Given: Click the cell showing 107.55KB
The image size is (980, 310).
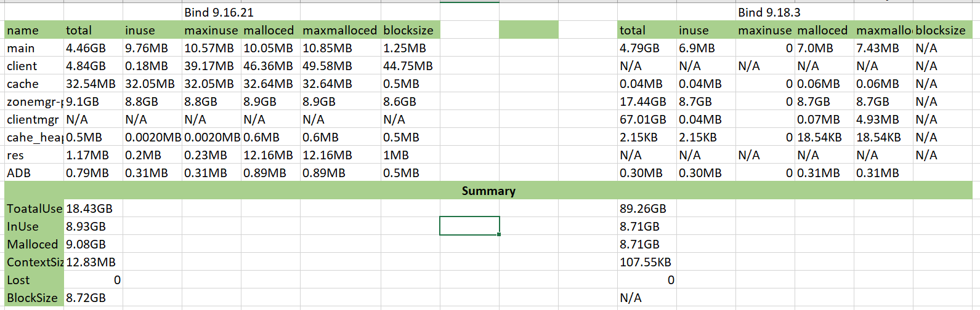Looking at the screenshot, I should [x=647, y=262].
